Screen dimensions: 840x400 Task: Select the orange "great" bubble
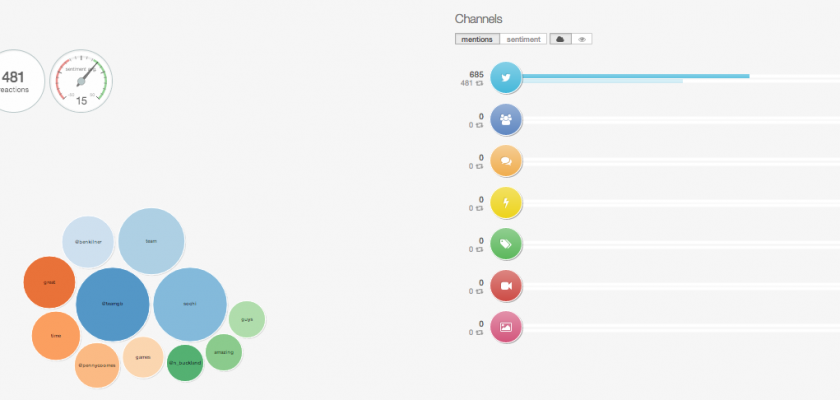tap(49, 282)
